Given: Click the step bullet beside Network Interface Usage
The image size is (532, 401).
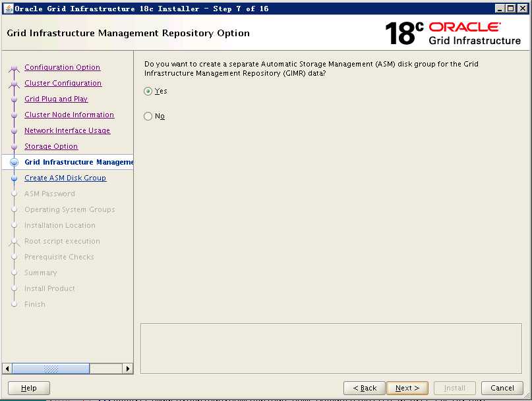Looking at the screenshot, I should tap(14, 130).
